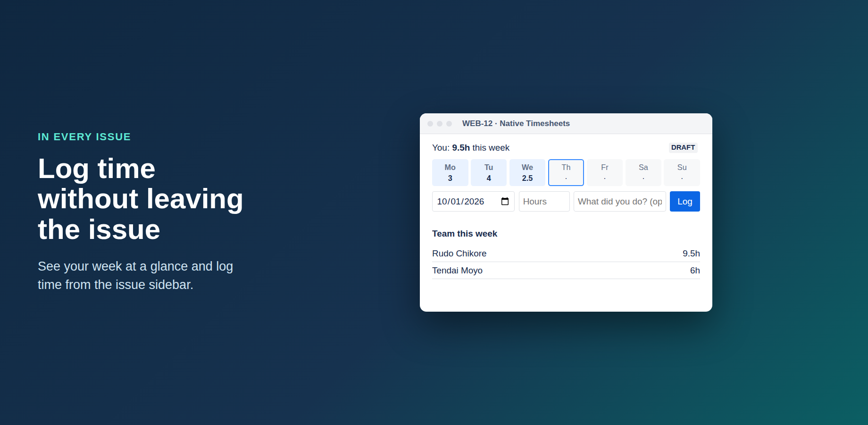Select the Thursday day cell
The image size is (868, 425).
click(566, 173)
